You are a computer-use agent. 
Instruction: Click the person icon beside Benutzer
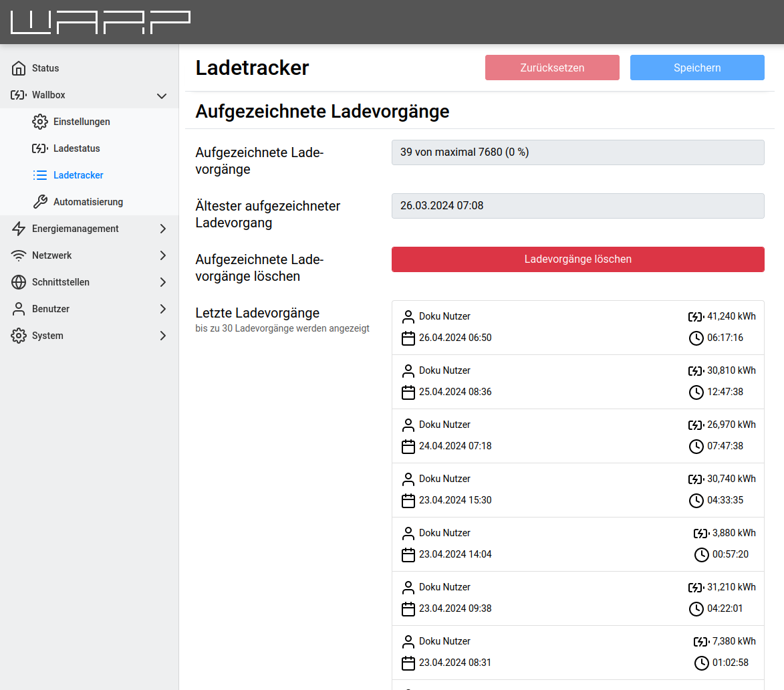19,309
